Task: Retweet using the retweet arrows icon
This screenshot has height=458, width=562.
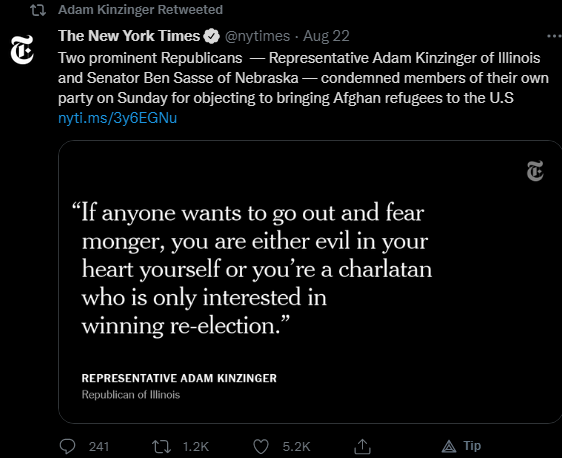Action: tap(161, 447)
